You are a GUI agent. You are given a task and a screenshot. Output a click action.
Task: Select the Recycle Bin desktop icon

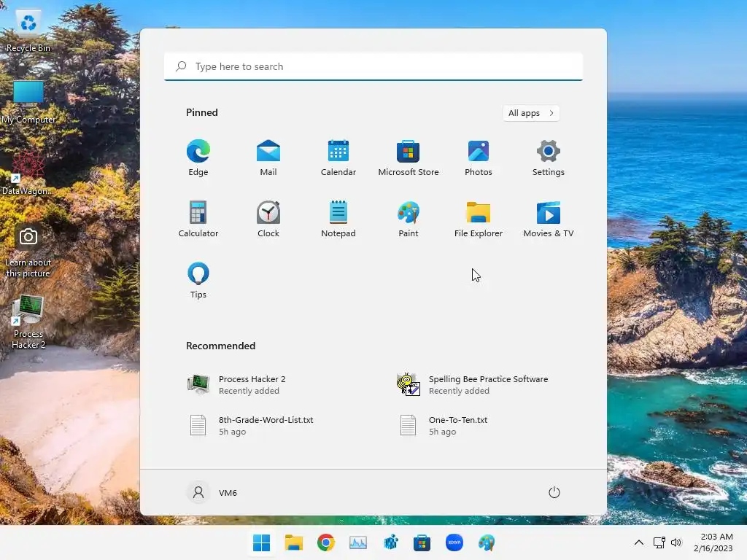click(x=28, y=31)
